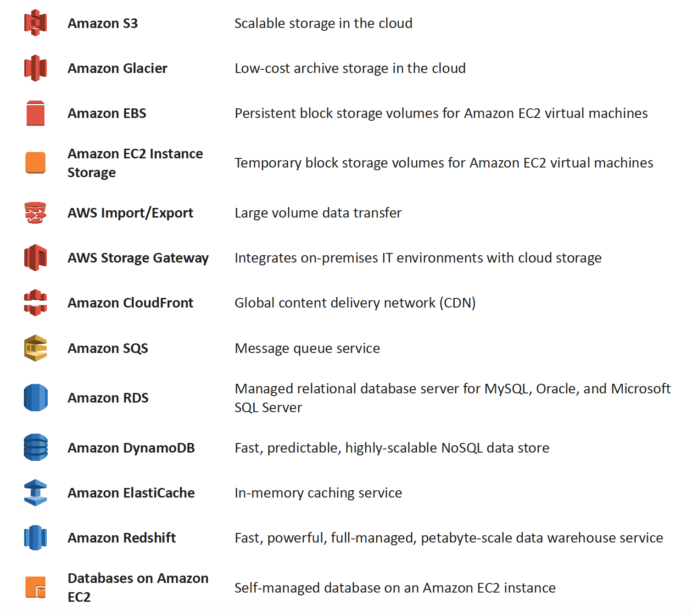692x616 pixels.
Task: Select the orange EC2 Instance Storage icon
Action: coord(35,162)
